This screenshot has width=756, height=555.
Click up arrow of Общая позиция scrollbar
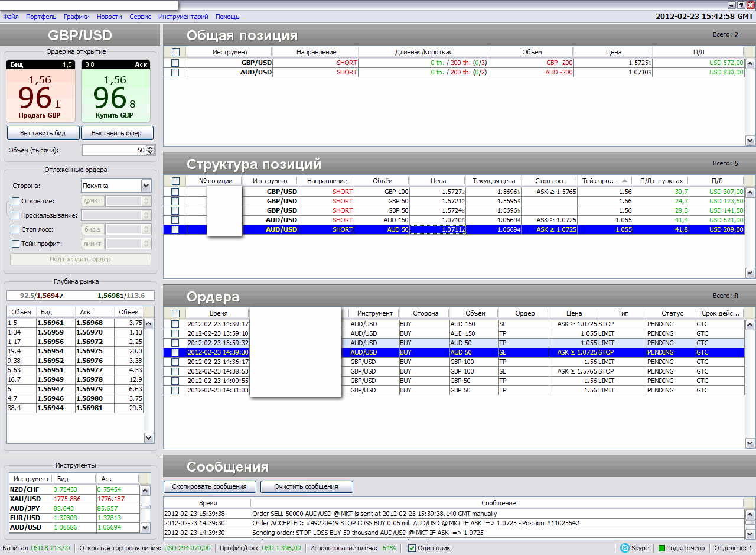(x=750, y=63)
